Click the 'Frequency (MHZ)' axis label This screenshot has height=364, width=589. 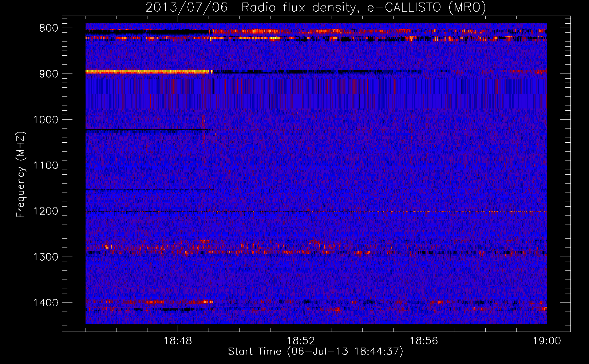[21, 174]
